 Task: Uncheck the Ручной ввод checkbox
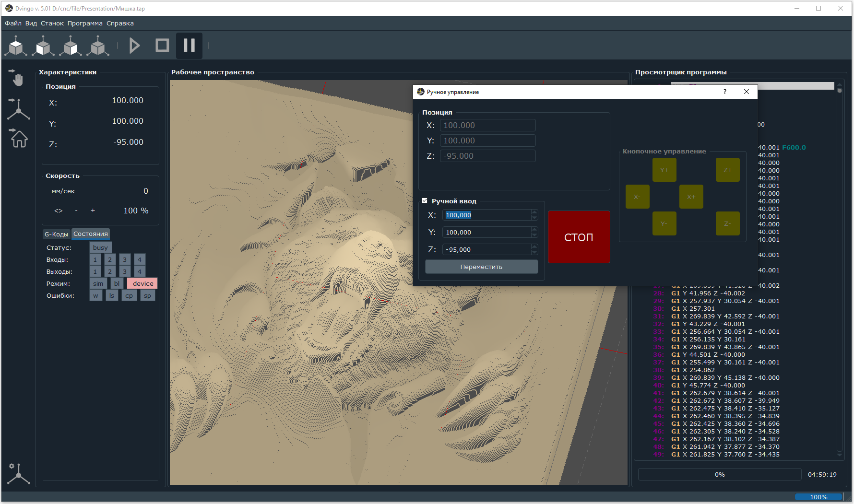(x=425, y=201)
